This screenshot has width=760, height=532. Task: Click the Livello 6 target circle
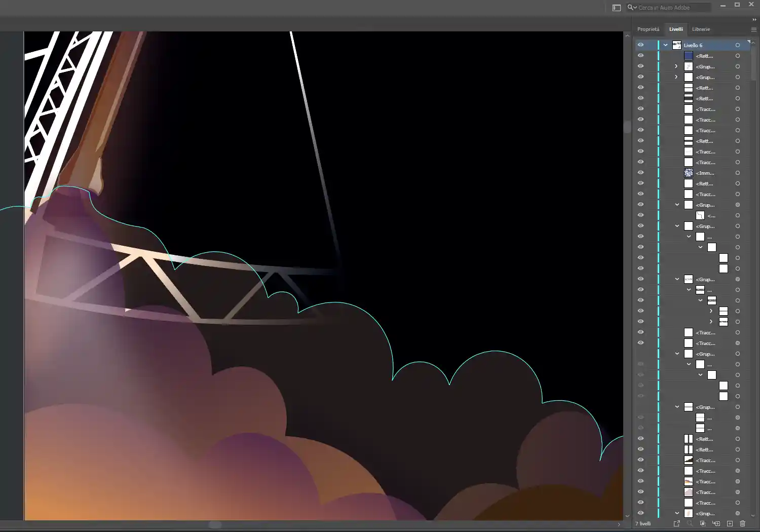[x=737, y=45]
